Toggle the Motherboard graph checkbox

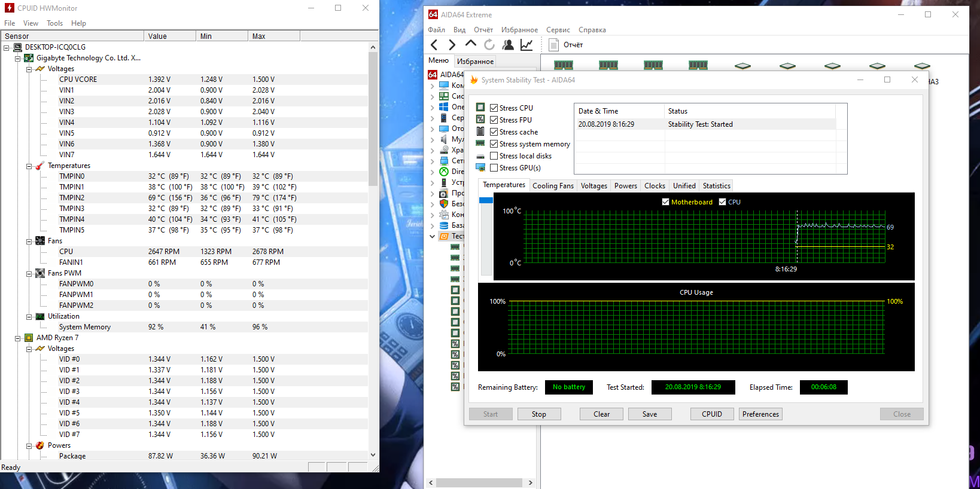coord(665,202)
